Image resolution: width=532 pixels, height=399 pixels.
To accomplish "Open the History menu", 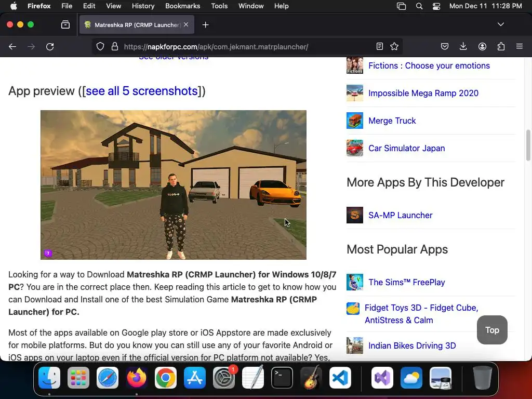I will pyautogui.click(x=143, y=6).
